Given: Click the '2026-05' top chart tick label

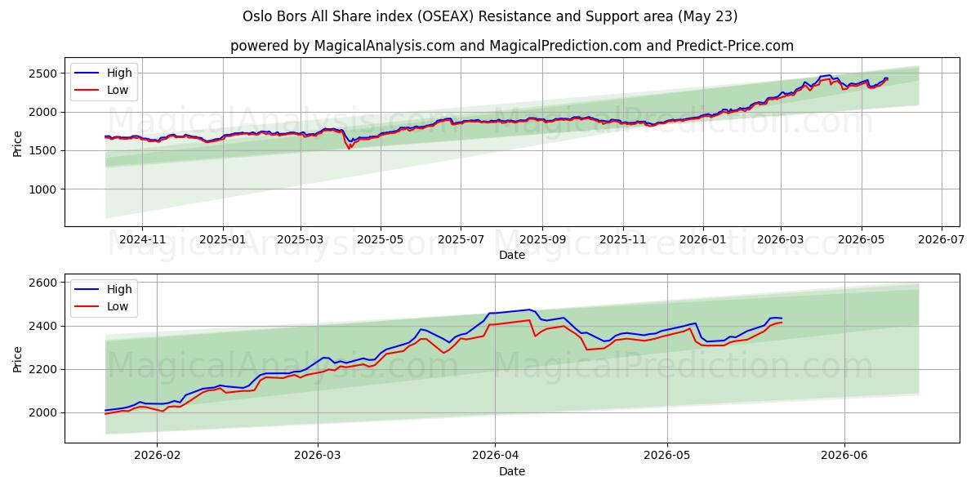Looking at the screenshot, I should pyautogui.click(x=861, y=240).
